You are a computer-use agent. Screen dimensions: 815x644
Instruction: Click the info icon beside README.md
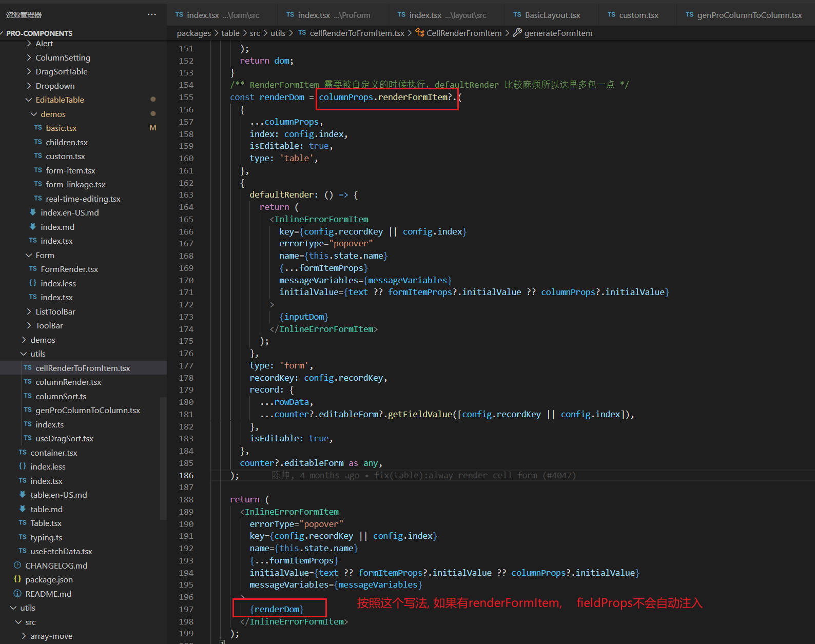click(17, 594)
